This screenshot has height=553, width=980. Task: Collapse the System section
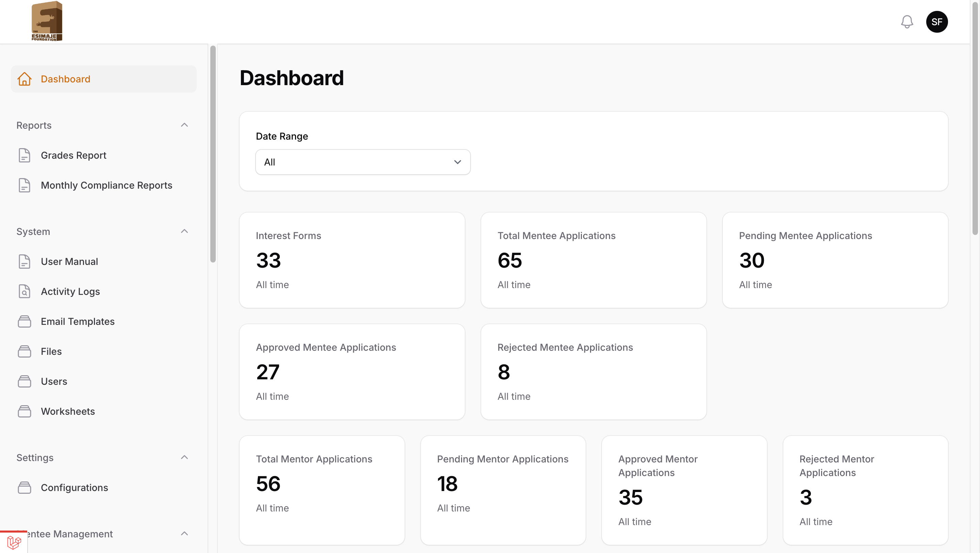184,231
